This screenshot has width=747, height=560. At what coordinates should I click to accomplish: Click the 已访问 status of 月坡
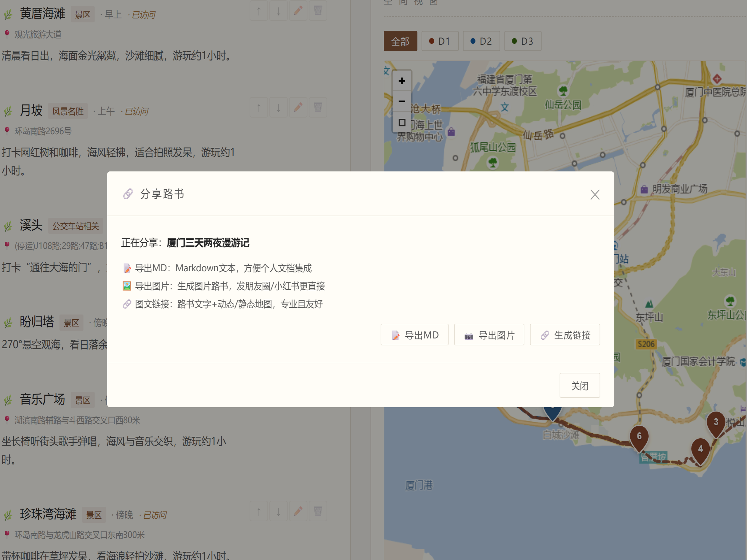(x=137, y=111)
